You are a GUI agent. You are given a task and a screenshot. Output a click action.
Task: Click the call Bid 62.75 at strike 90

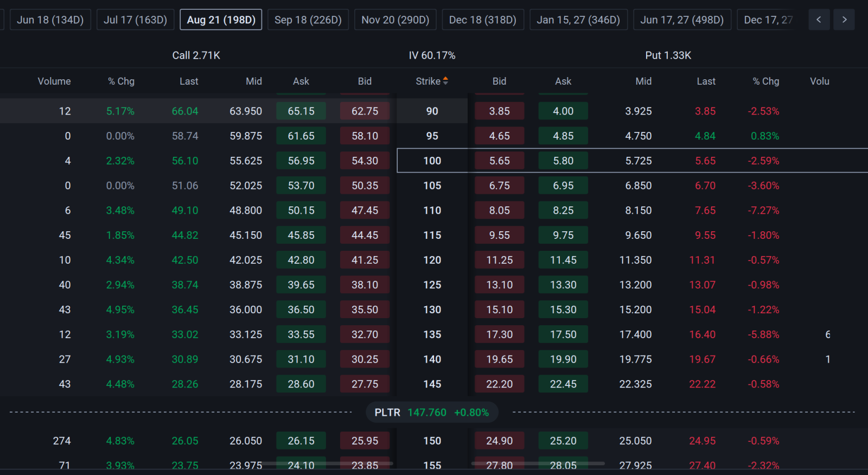point(365,111)
